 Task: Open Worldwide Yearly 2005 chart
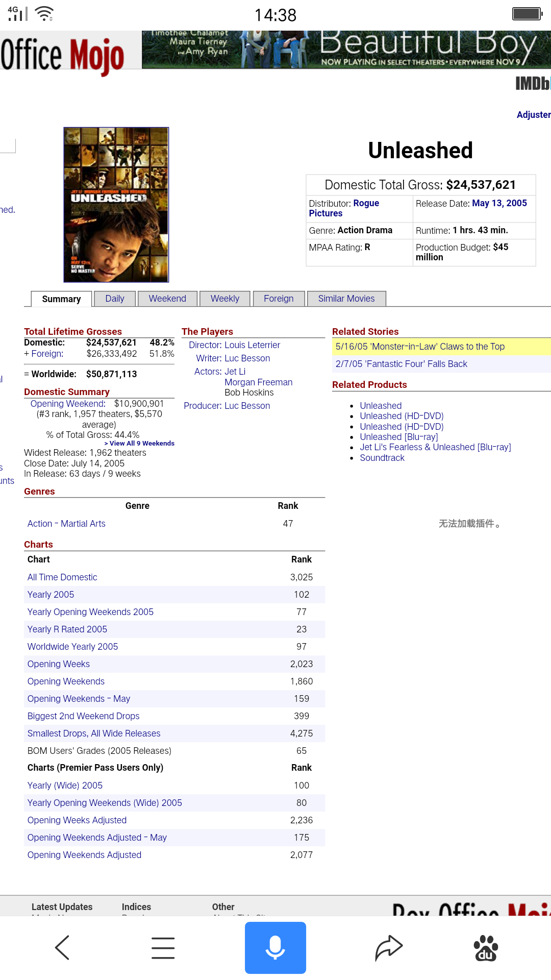72,647
